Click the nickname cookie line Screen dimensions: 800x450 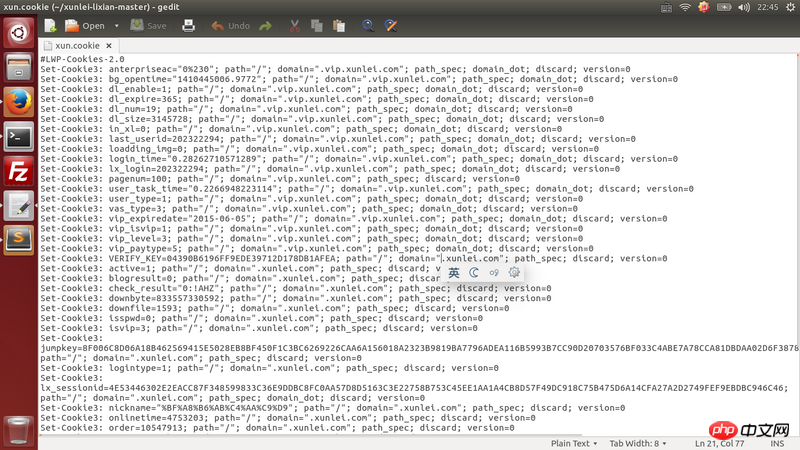coord(333,408)
